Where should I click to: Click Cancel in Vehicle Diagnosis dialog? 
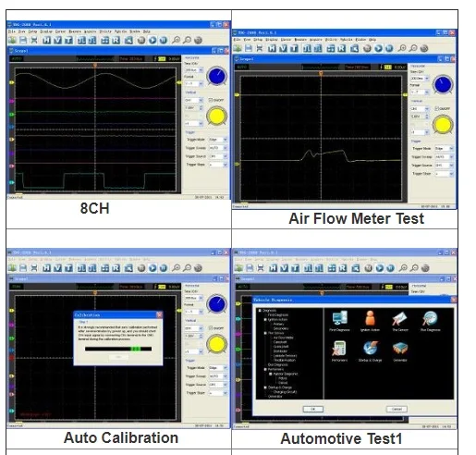[397, 409]
